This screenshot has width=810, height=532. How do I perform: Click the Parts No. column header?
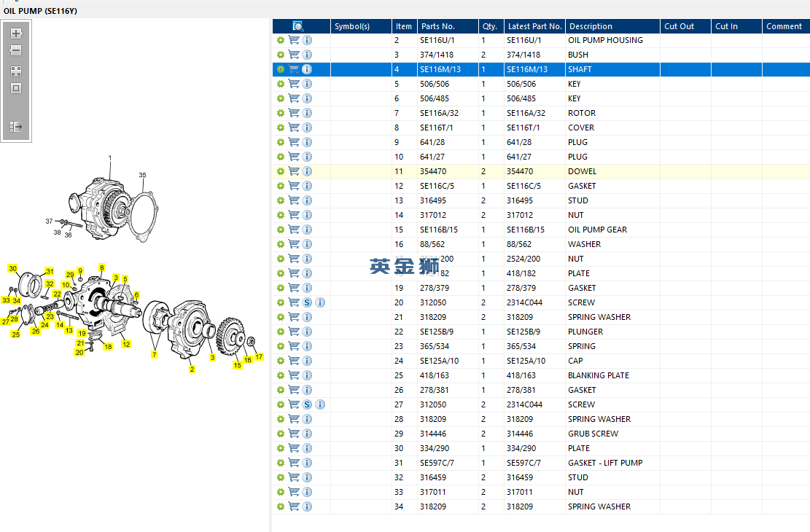coord(448,26)
